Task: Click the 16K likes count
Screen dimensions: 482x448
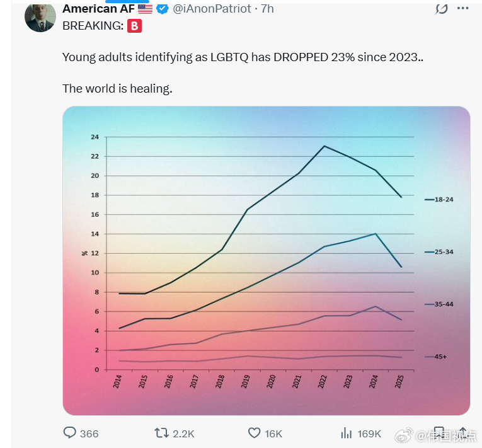Action: click(x=273, y=434)
